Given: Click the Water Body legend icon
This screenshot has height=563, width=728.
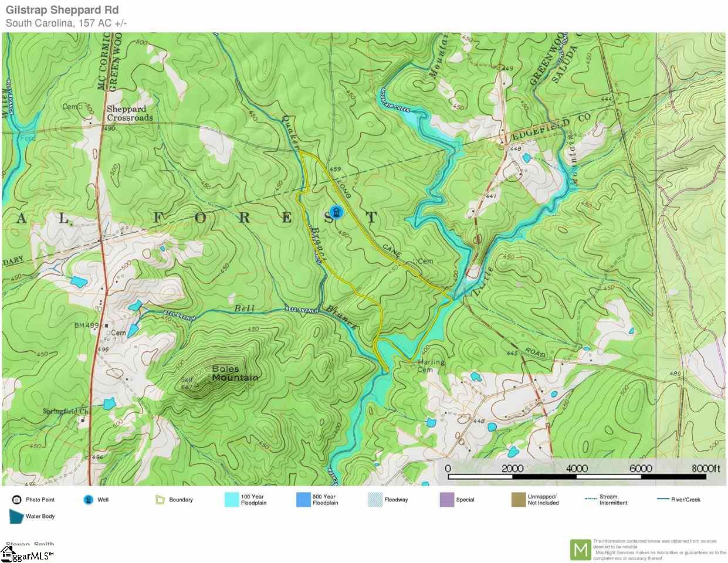Looking at the screenshot, I should tap(16, 516).
